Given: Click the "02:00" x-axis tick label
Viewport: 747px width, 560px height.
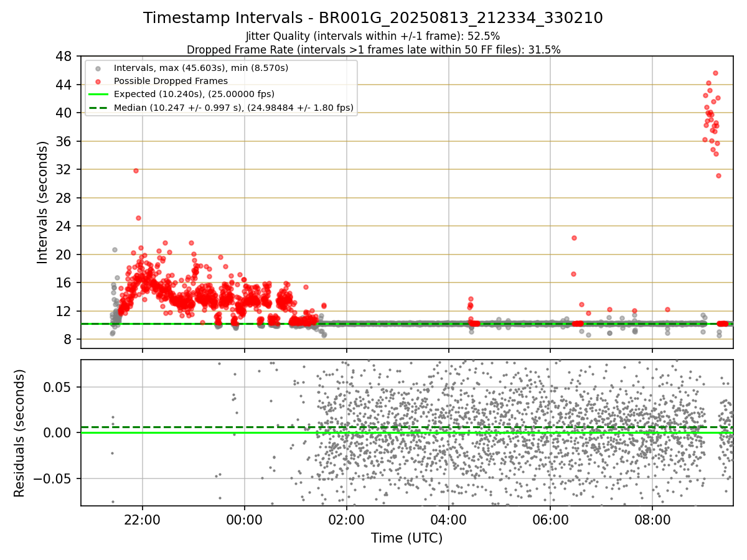Looking at the screenshot, I should pos(347,520).
